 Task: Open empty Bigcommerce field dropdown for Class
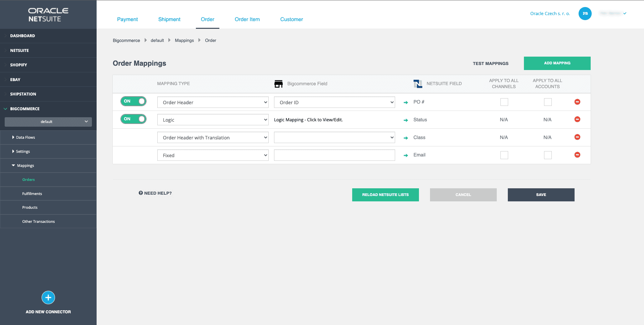click(x=334, y=137)
